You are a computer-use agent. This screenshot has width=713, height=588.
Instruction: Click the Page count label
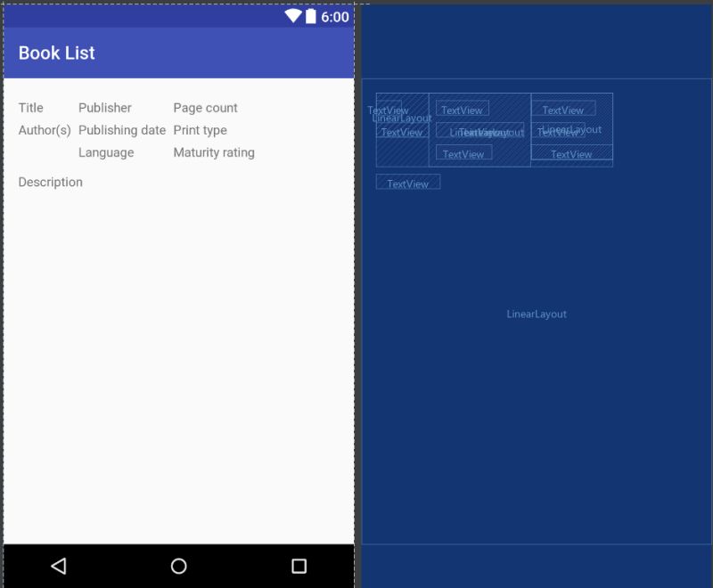205,108
